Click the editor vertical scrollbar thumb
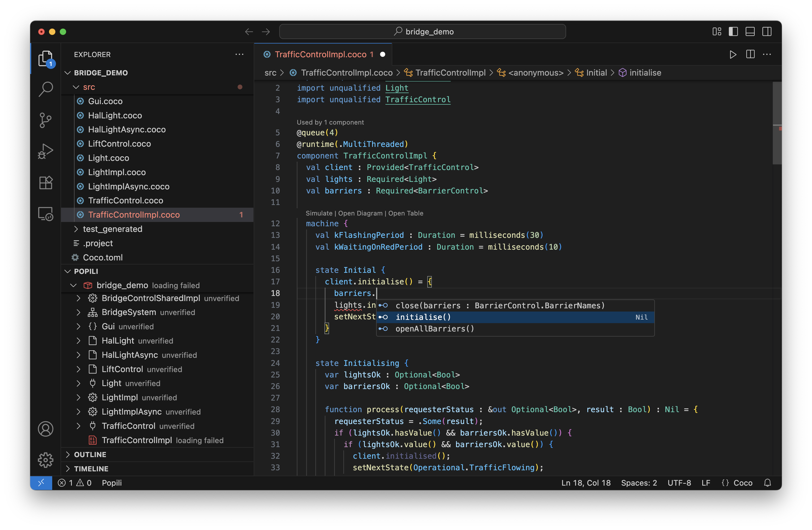Viewport: 812px width, 530px height. click(776, 123)
